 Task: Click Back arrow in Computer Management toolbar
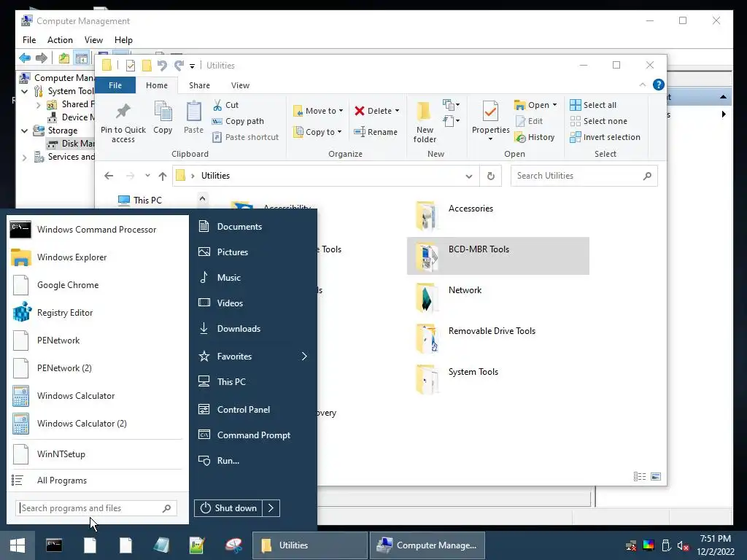coord(25,58)
